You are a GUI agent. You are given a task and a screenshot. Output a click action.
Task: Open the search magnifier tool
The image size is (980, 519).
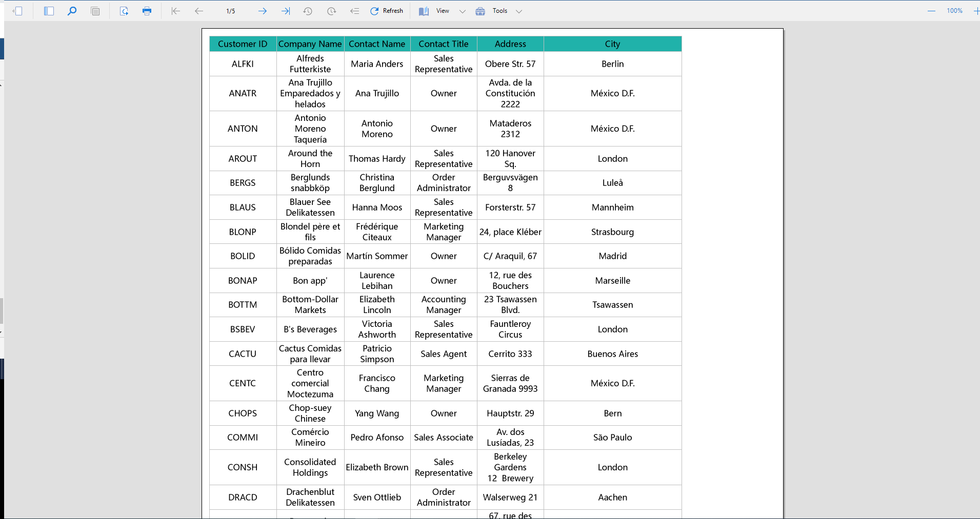pos(72,11)
